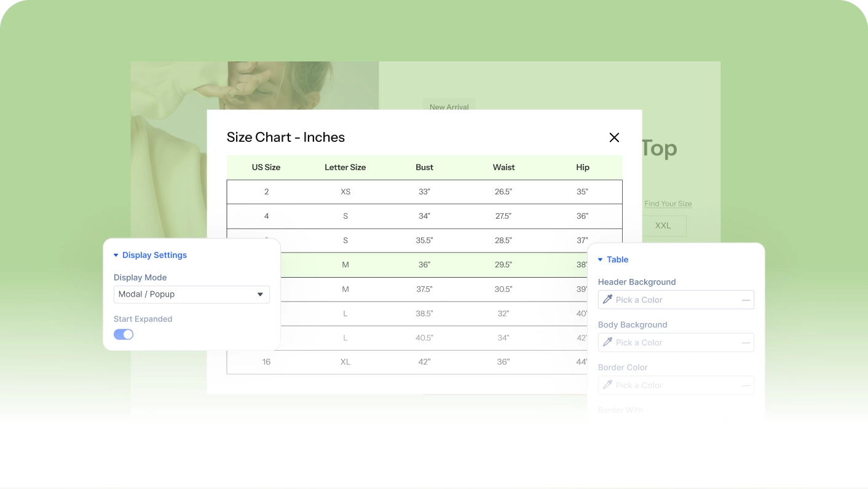Click the Size Chart - Inches title
Screen dimensions: 868x489
click(x=286, y=138)
